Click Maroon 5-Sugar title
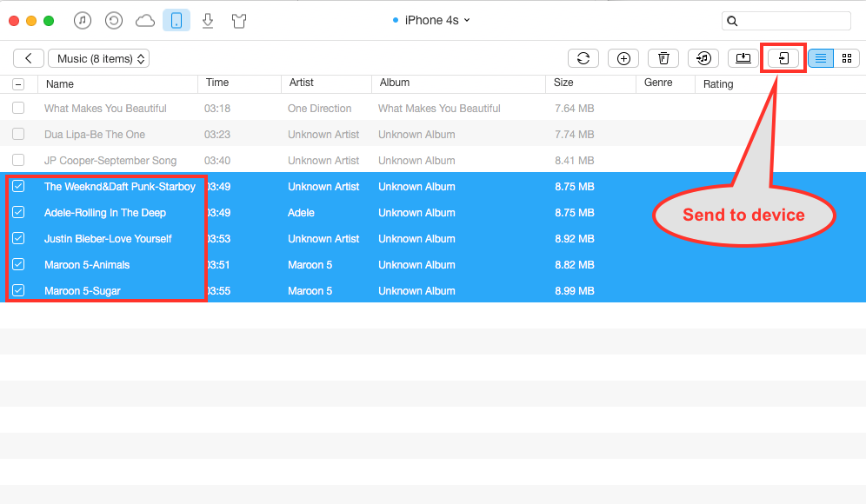Screen dimensions: 866x504 coord(83,291)
